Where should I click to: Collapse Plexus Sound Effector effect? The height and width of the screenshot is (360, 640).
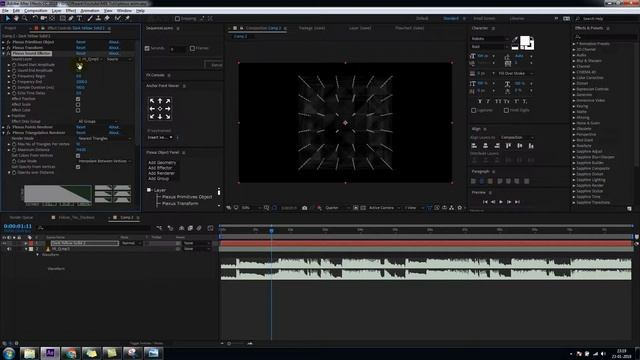coord(4,53)
